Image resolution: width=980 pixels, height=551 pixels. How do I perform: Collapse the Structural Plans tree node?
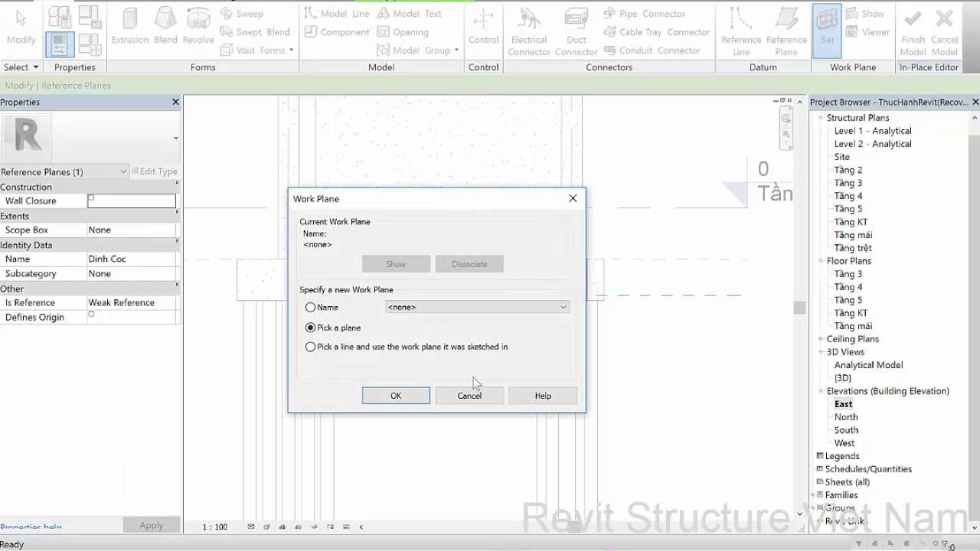tap(820, 118)
